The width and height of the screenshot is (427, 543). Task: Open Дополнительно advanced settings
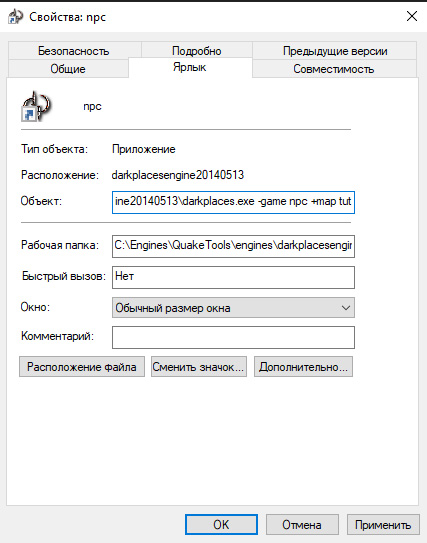pos(303,367)
